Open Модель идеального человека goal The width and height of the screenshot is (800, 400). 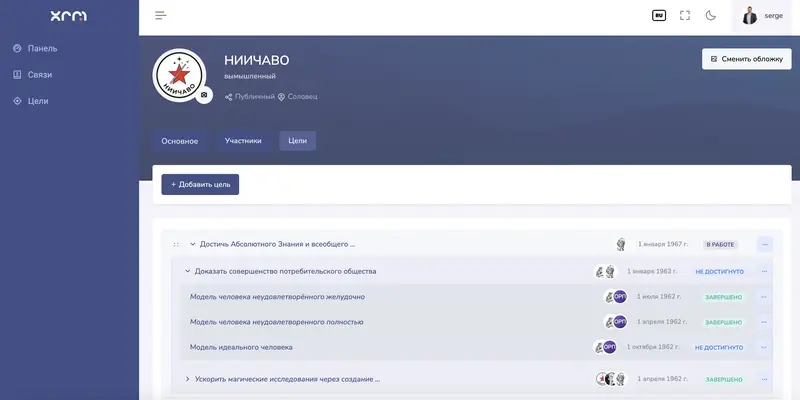(x=241, y=347)
